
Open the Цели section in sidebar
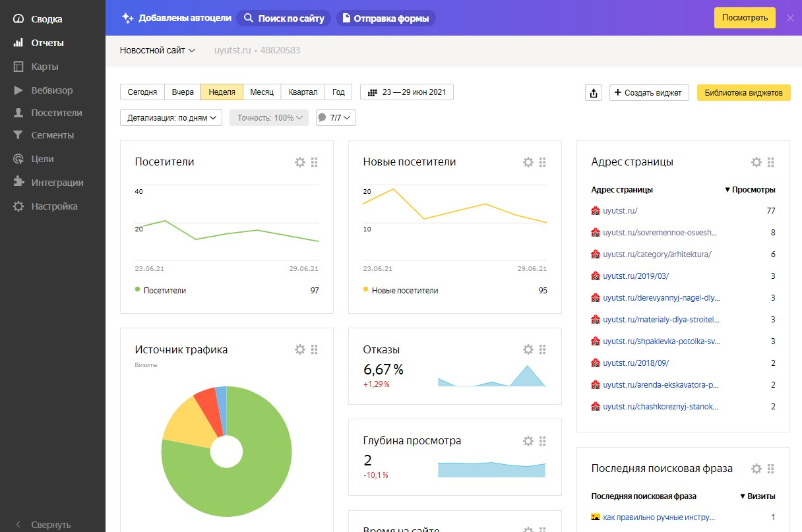pos(42,159)
